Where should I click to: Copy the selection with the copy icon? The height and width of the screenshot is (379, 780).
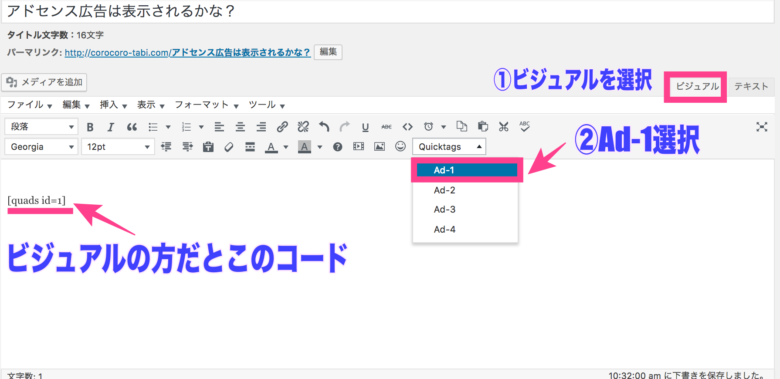[462, 127]
